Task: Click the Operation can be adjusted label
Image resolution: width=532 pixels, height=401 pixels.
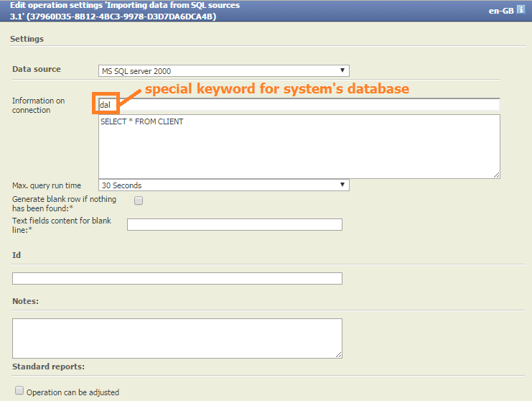Action: tap(73, 392)
